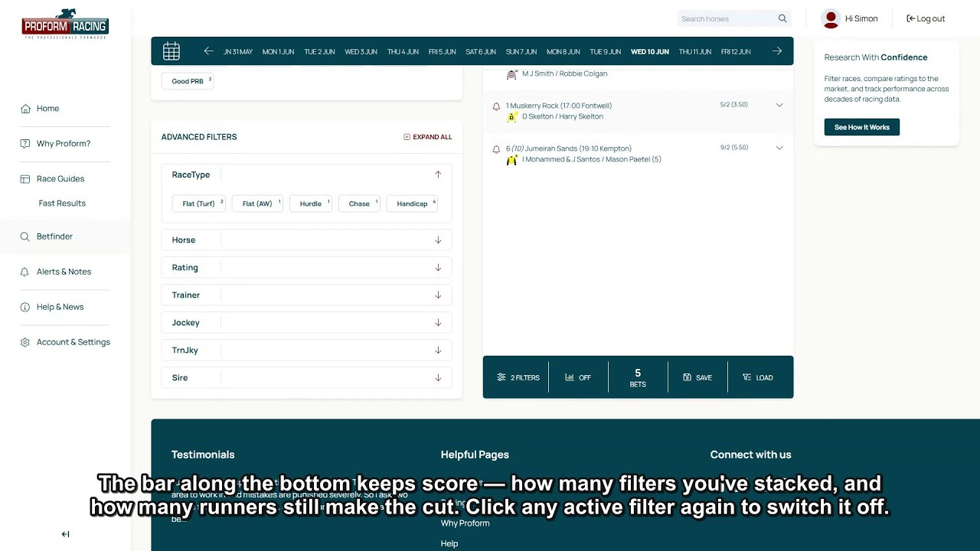Toggle the Flat (Turf) filter chip
Viewport: 980px width, 551px height.
(199, 204)
